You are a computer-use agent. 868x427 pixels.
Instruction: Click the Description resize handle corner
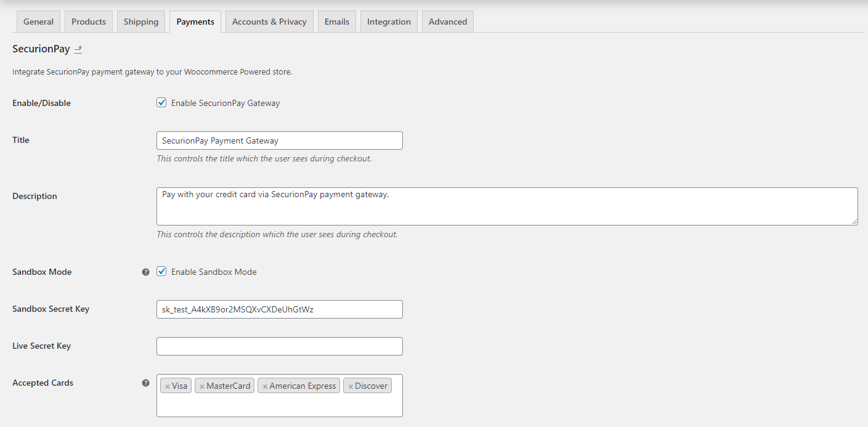tap(854, 221)
